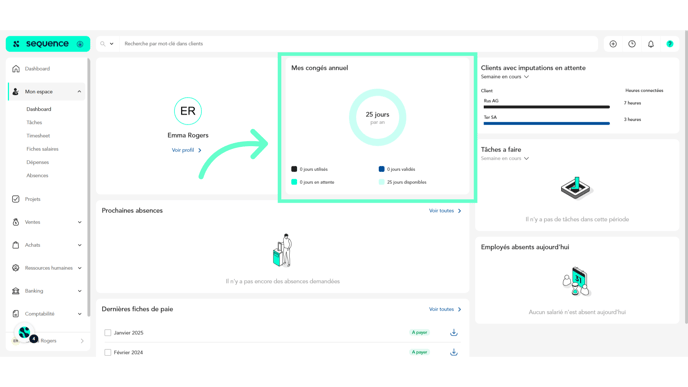Click teal jours en attente swatch
688x387 pixels.
click(x=294, y=182)
